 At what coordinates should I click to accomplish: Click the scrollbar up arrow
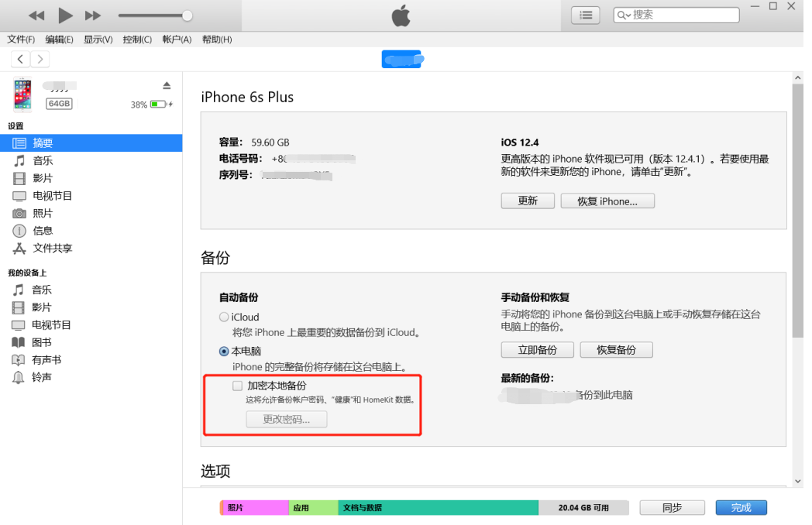tap(797, 77)
